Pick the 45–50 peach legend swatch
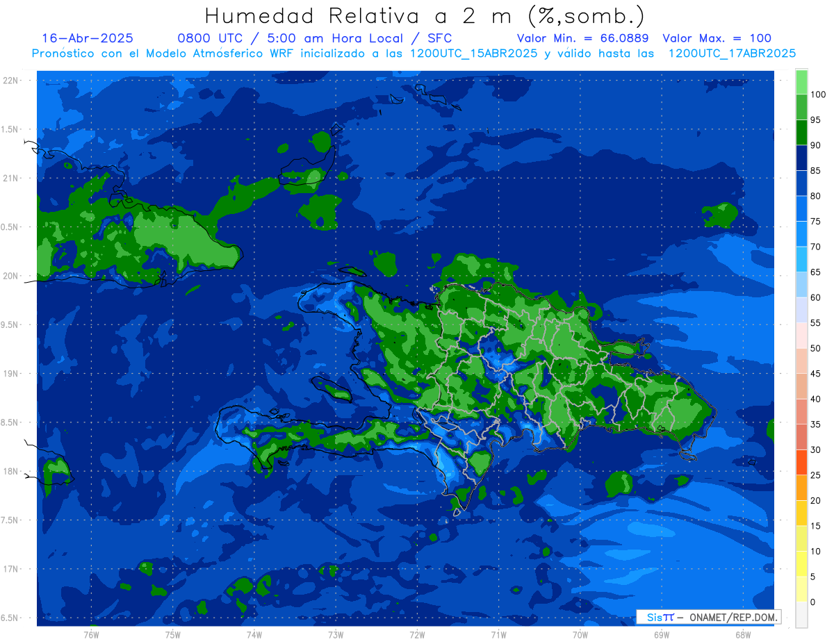The width and height of the screenshot is (834, 644). tap(801, 361)
